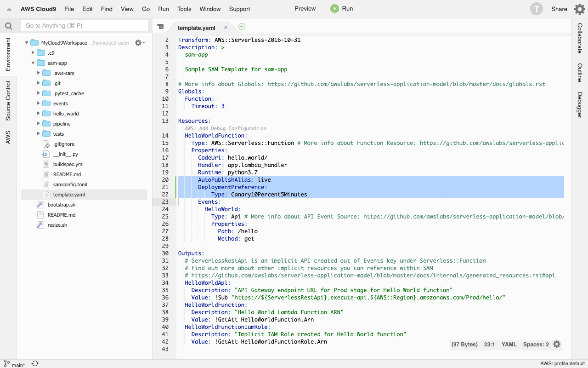Screen dimensions: 588x368
Task: Collapse the sam-app folder arrow
Action: pyautogui.click(x=33, y=63)
